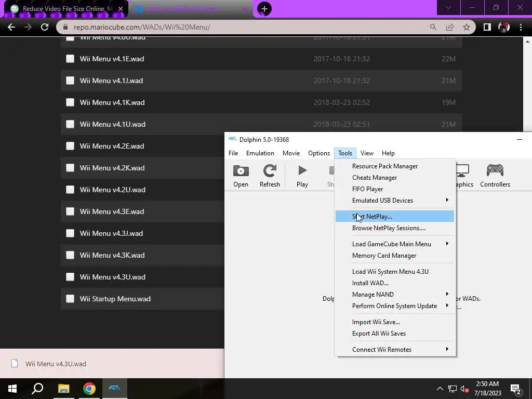Expand the Emulated USB Devices submenu
The width and height of the screenshot is (532, 399).
click(x=395, y=200)
